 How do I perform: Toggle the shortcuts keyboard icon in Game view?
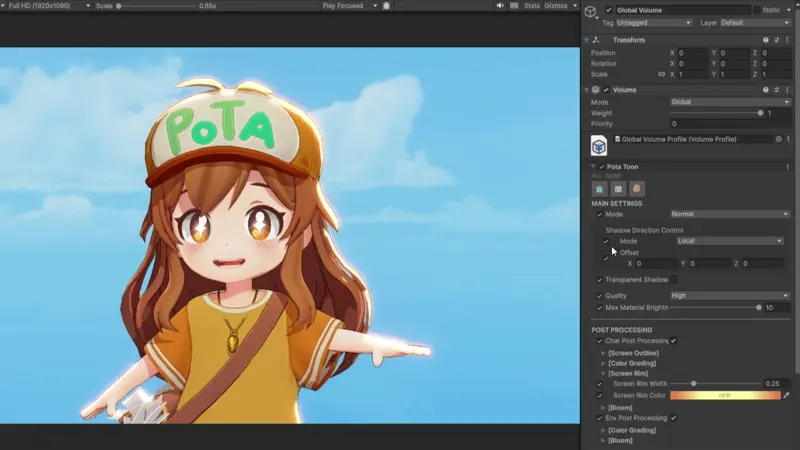[x=514, y=6]
